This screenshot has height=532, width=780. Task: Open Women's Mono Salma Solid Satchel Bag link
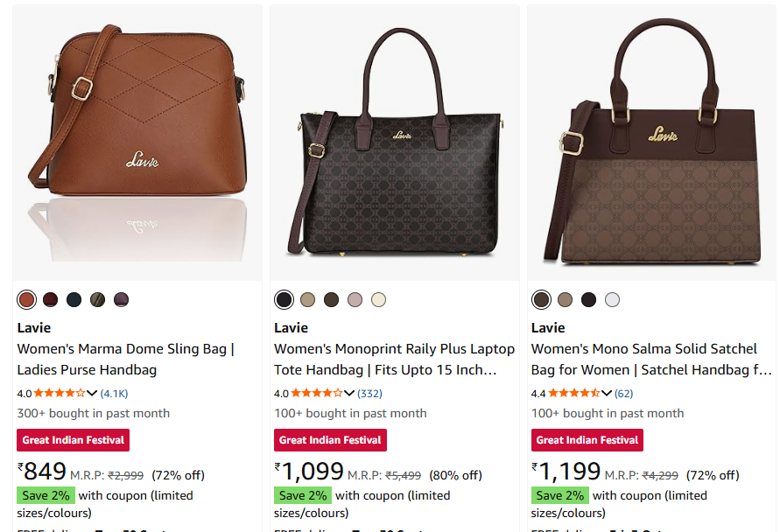651,359
